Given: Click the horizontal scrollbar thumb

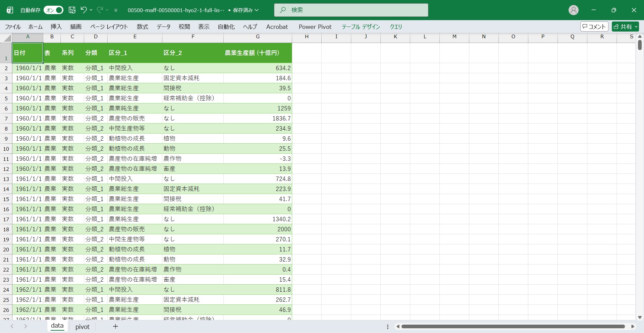Looking at the screenshot, I should (x=513, y=327).
